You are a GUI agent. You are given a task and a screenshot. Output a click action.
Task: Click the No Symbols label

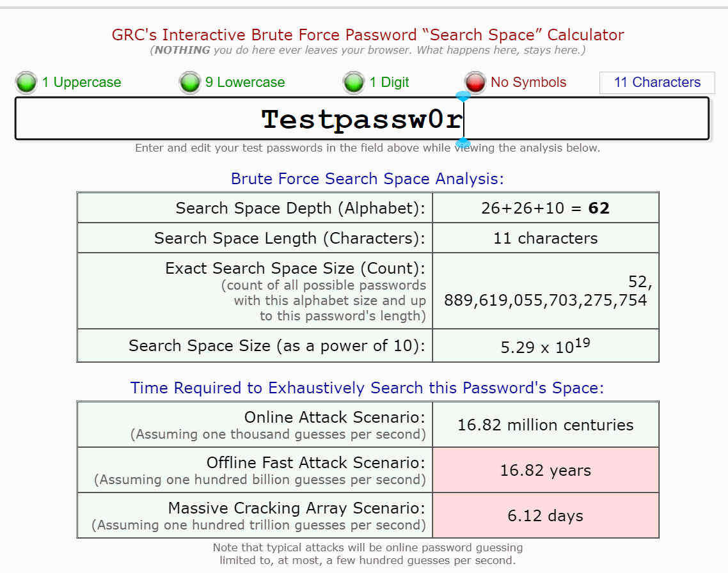click(x=528, y=82)
